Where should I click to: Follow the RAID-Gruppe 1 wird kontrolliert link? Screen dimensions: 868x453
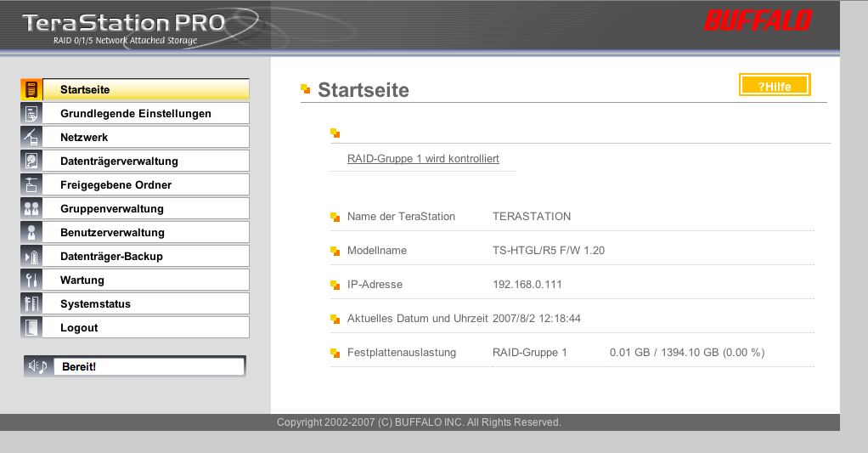pos(423,159)
